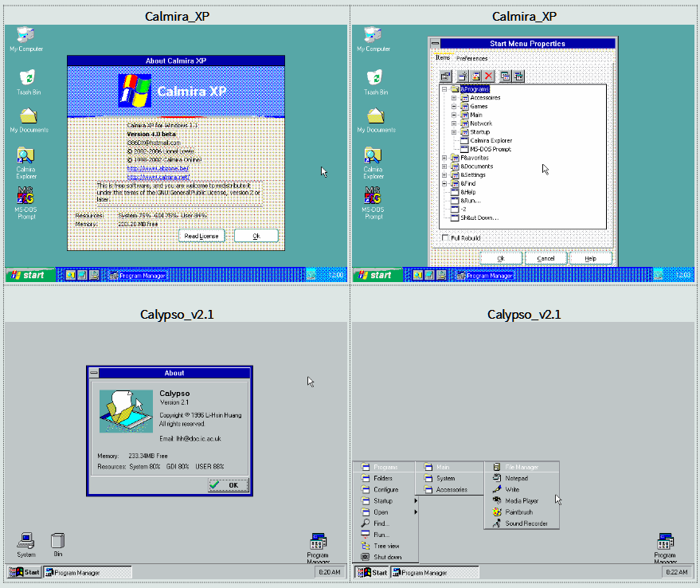Expand the F&avorites tree node

point(444,158)
